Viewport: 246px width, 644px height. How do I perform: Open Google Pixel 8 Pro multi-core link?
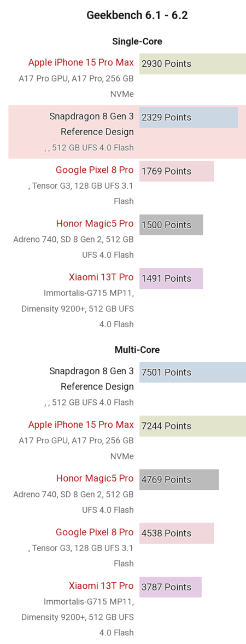coord(95,532)
